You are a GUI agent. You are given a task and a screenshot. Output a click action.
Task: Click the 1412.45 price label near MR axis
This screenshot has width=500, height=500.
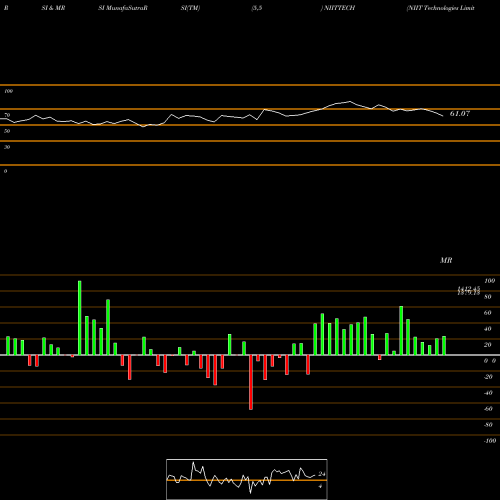(468, 289)
